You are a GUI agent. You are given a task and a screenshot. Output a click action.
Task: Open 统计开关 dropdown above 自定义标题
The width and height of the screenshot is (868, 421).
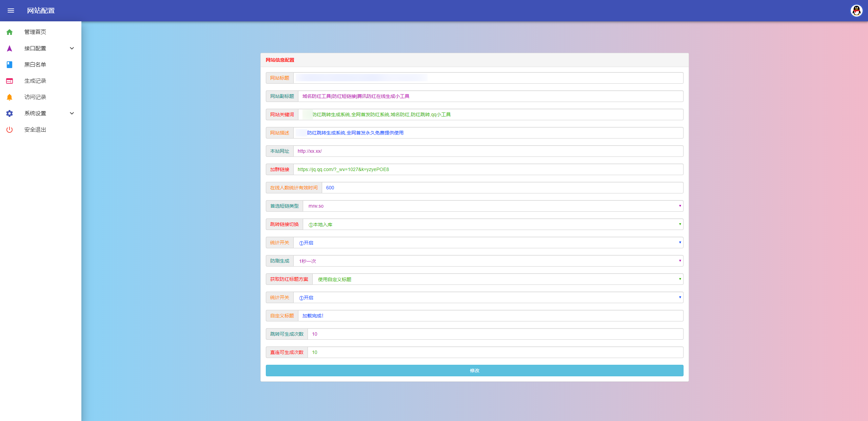488,297
